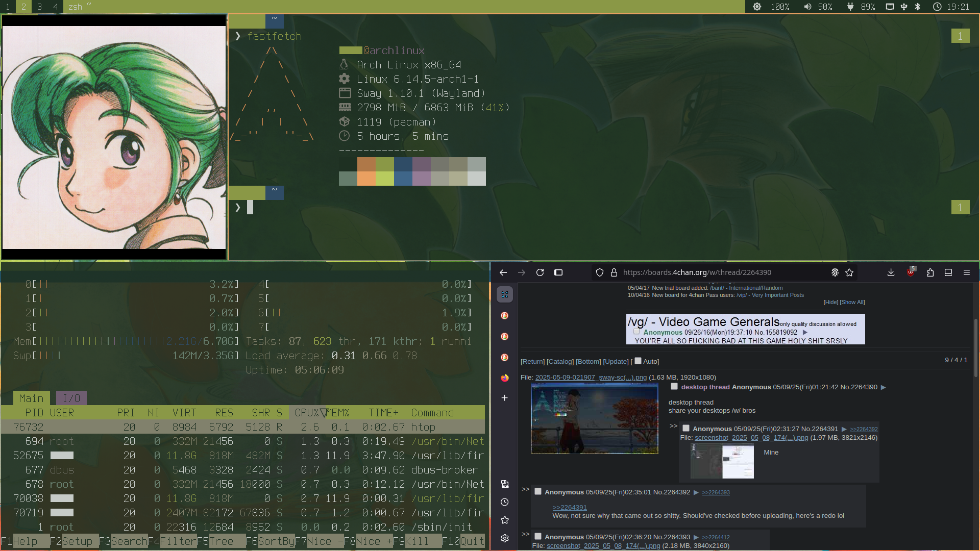The width and height of the screenshot is (980, 551).
Task: Click the browser reload button
Action: [x=540, y=272]
